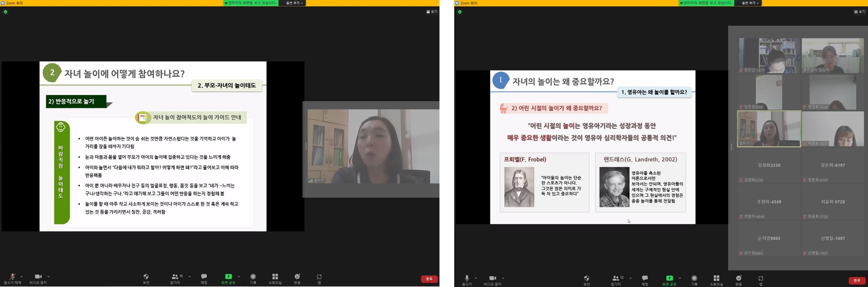Image resolution: width=868 pixels, height=287 pixels.
Task: Select the highlighted active speaker thumbnail in gallery
Action: point(769,129)
